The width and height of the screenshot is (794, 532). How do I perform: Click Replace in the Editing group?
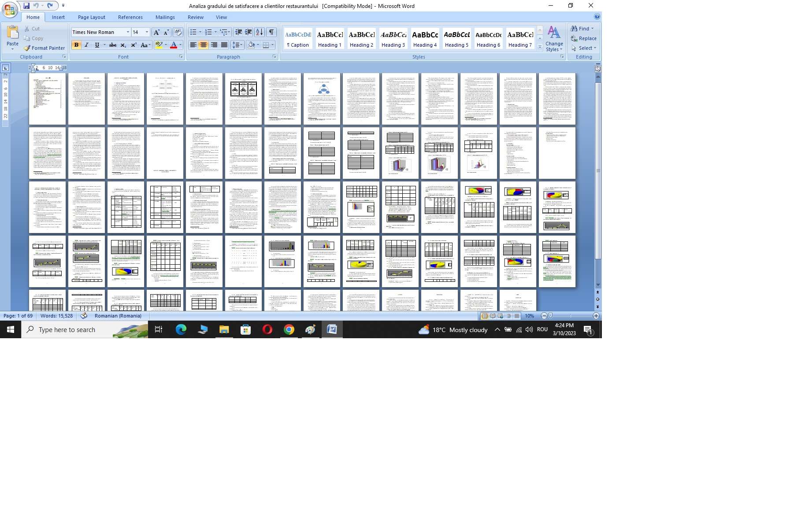click(x=583, y=38)
